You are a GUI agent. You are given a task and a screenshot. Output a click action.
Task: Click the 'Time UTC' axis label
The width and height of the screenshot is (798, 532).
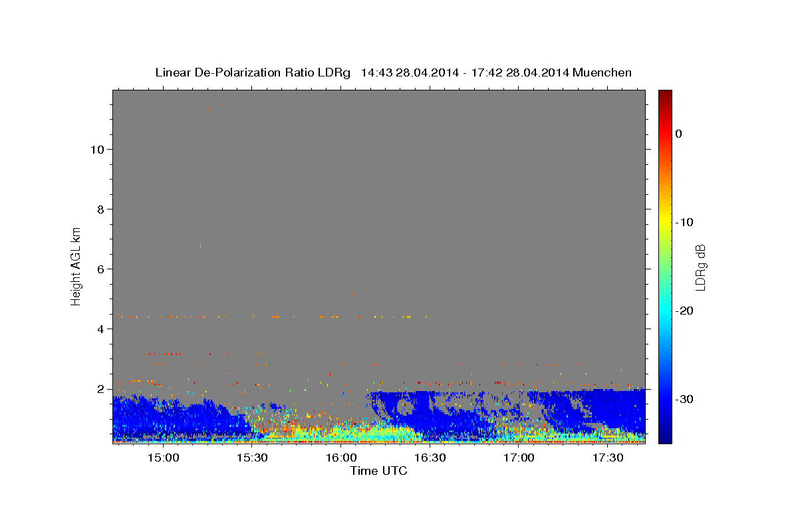378,471
